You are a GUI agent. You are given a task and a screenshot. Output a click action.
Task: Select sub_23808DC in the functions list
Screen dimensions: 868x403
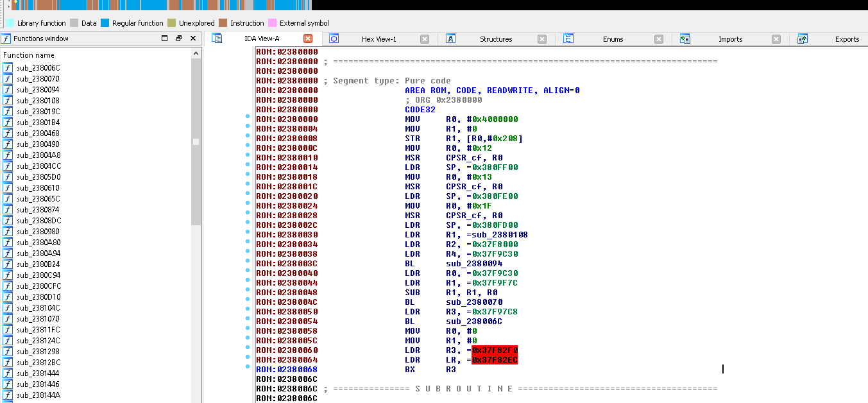[x=39, y=220]
